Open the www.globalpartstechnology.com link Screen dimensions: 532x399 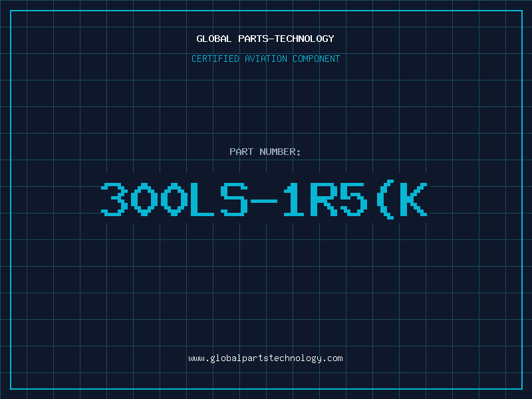point(265,358)
